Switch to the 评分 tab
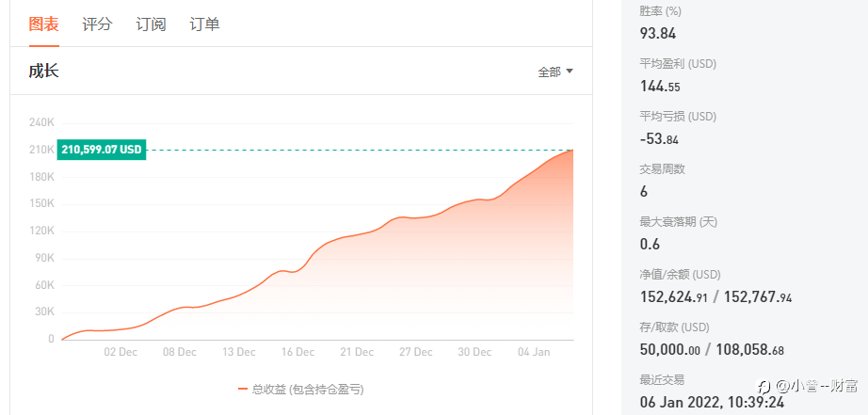The image size is (868, 415). tap(97, 24)
